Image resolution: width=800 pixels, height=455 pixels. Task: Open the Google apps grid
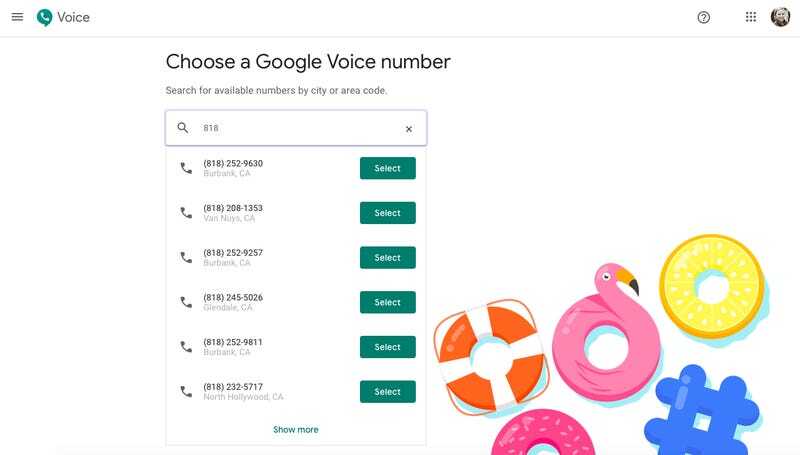click(751, 17)
